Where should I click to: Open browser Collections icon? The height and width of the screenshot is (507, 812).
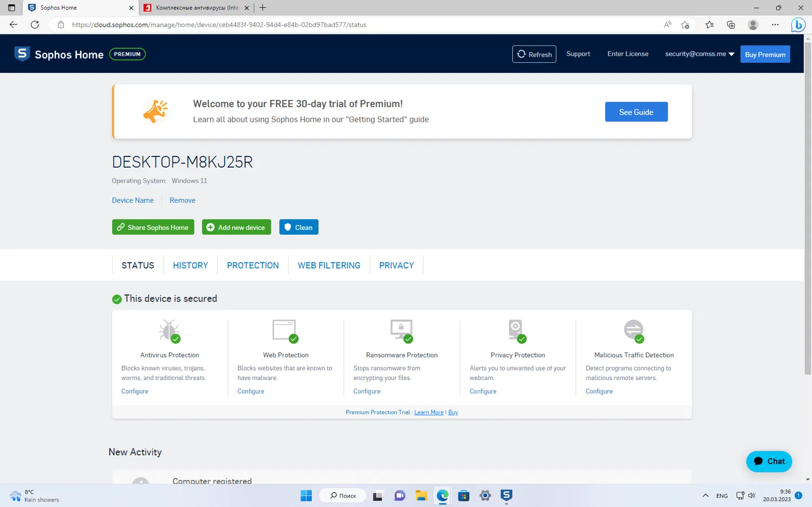point(731,24)
